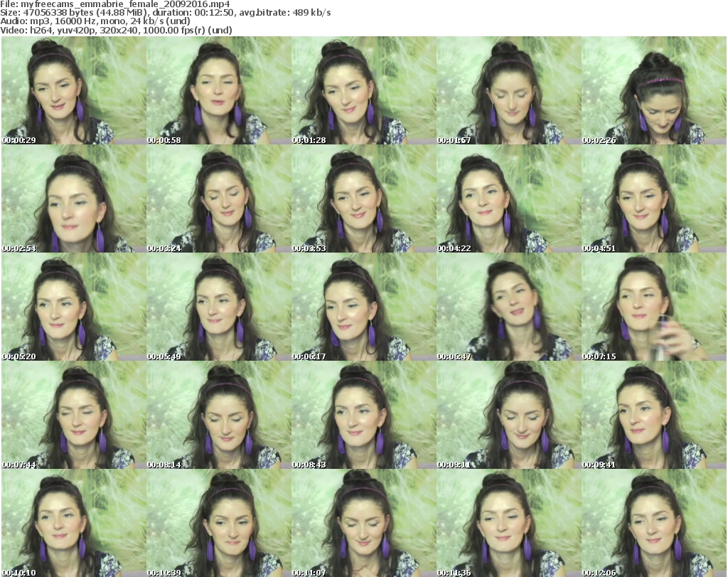Image resolution: width=728 pixels, height=577 pixels.
Task: Select the thumbnail stamped 00:02:54
Action: [x=74, y=198]
